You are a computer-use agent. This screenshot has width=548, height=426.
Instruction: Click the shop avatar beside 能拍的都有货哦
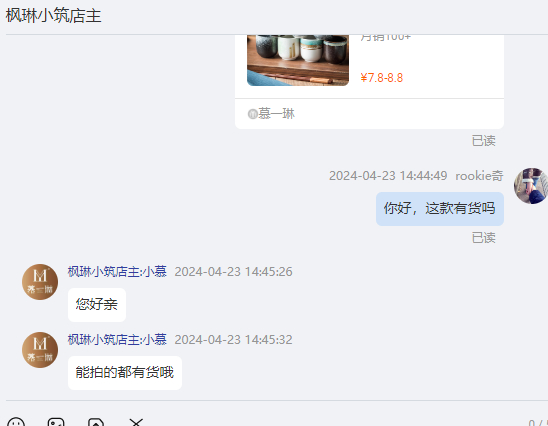(x=40, y=350)
